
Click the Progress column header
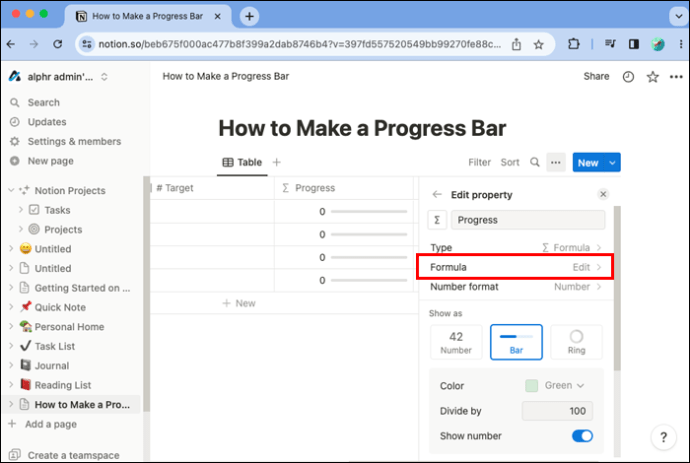(x=344, y=188)
